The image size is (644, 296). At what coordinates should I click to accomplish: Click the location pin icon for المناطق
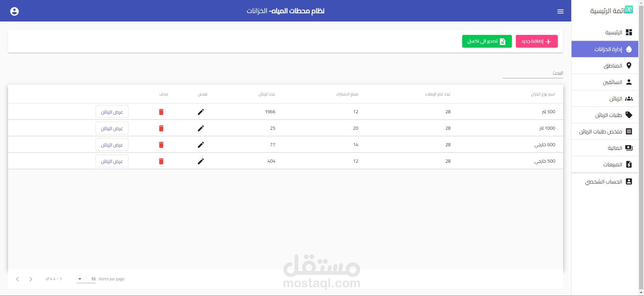point(629,66)
